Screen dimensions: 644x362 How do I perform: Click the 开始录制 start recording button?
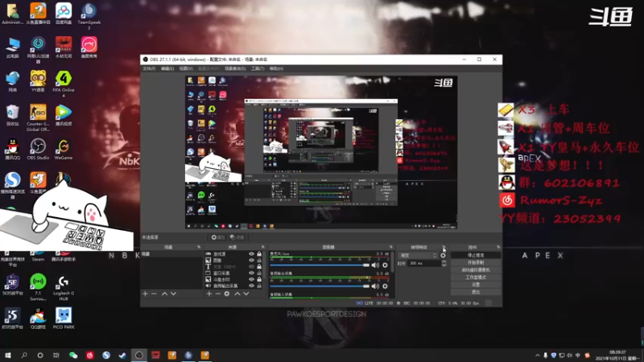coord(476,263)
